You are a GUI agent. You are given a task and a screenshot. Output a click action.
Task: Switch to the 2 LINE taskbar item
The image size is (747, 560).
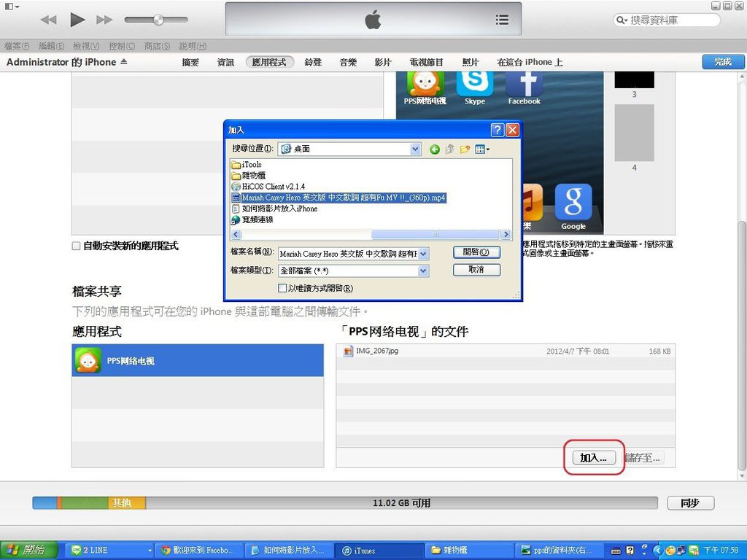(111, 550)
